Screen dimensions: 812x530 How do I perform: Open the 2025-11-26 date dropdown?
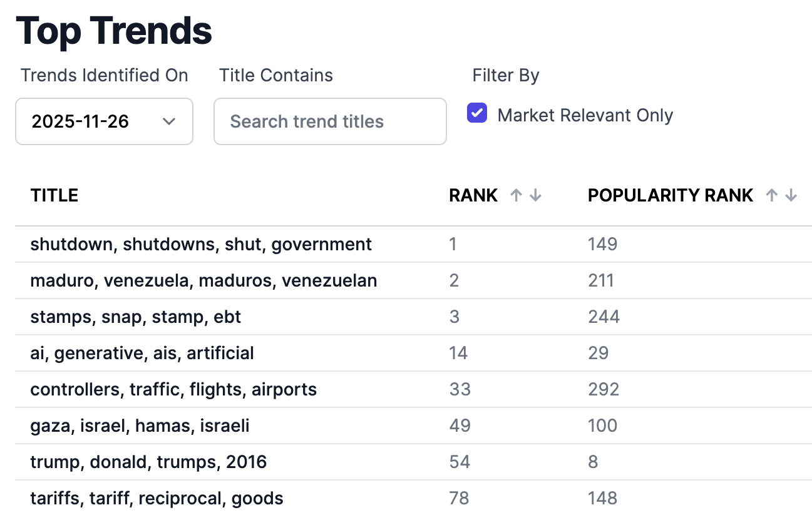tap(104, 121)
